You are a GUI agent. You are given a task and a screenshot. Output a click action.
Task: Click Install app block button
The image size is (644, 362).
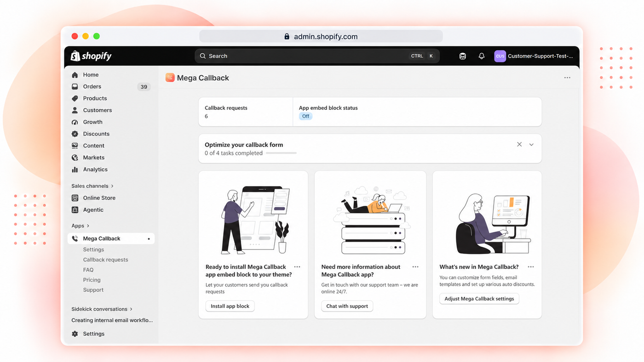[x=230, y=306]
